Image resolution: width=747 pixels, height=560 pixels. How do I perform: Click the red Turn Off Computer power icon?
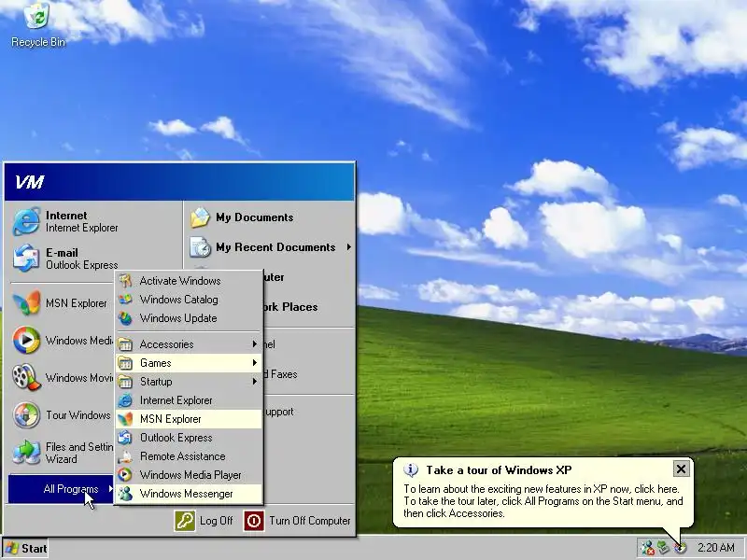coord(254,521)
